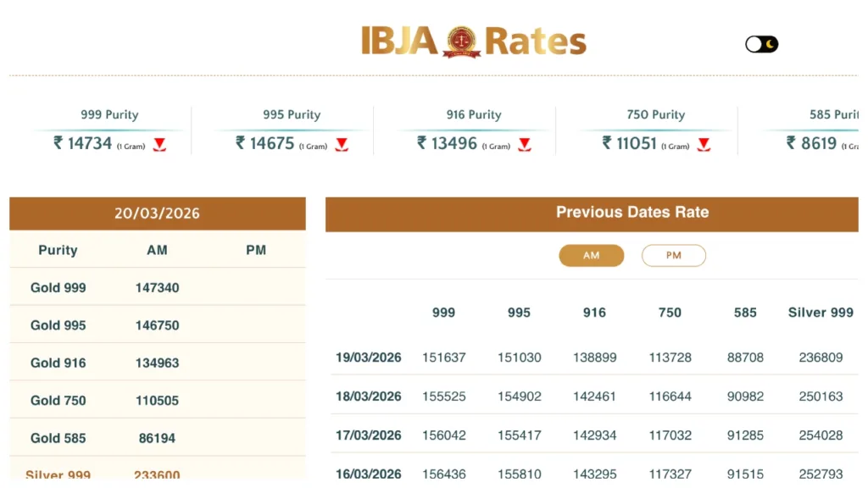Viewport: 868px width, 488px height.
Task: Select the 19/03/2026 date row
Action: point(369,358)
